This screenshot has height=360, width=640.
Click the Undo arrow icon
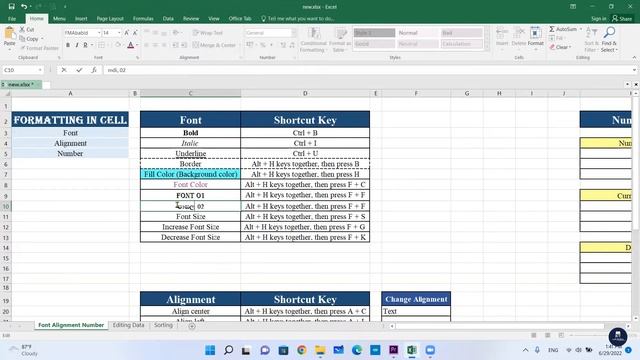pyautogui.click(x=24, y=7)
